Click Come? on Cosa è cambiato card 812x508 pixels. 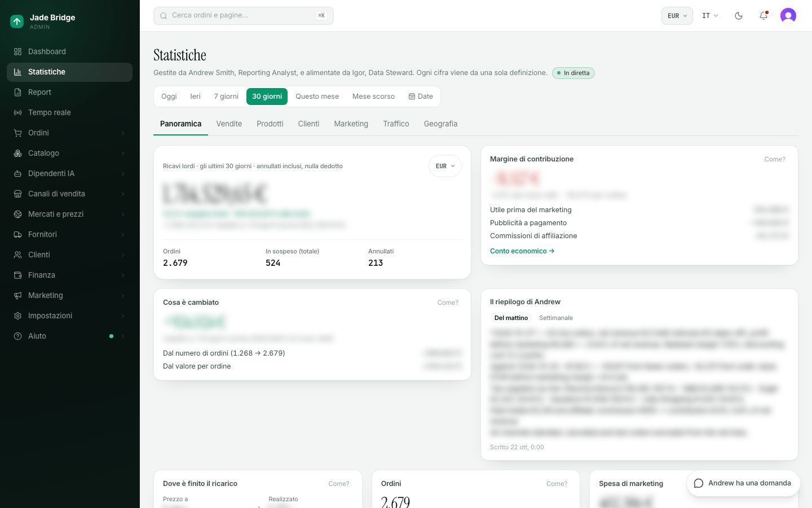coord(448,303)
